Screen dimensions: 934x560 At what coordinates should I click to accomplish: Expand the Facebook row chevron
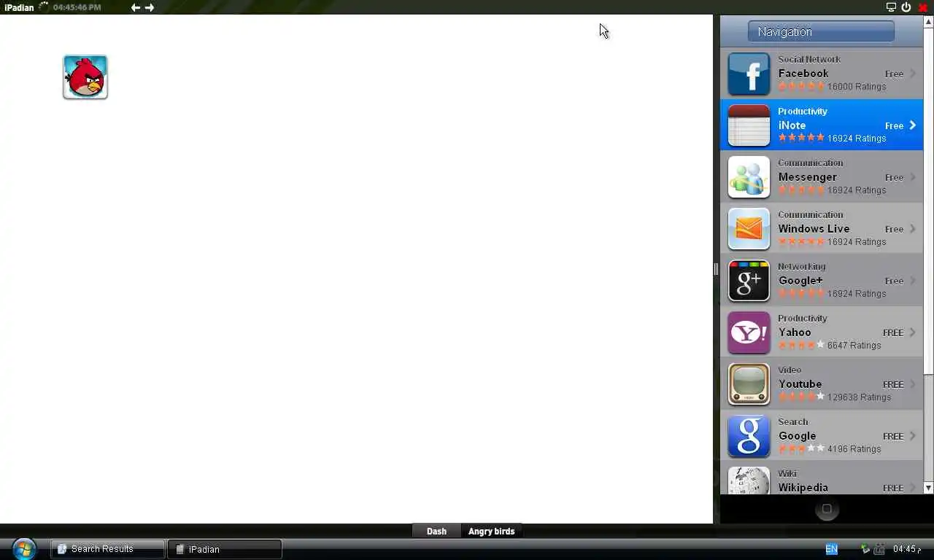pyautogui.click(x=912, y=74)
